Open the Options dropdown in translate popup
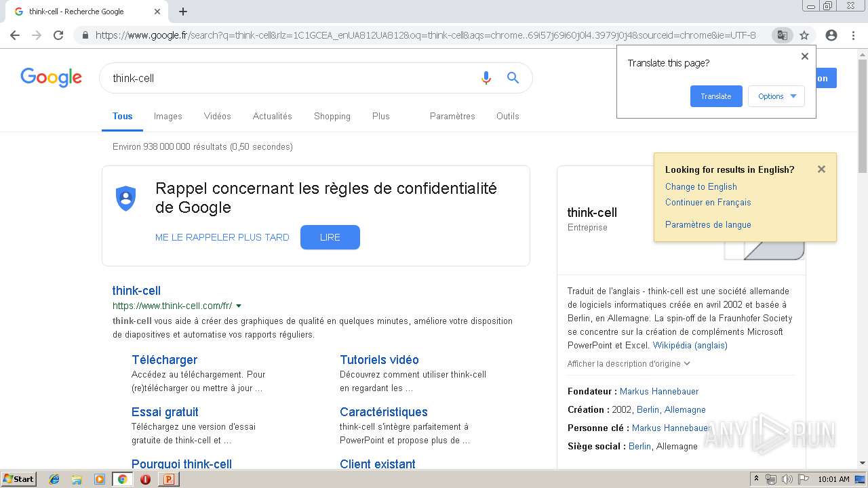 776,96
